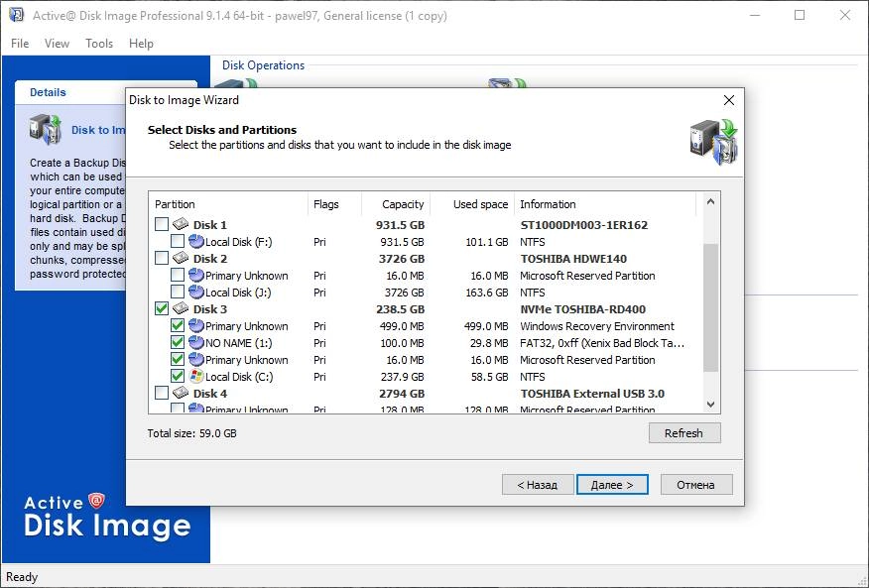Click Disk 2 Primary Unknown 16.0 MB partition icon

(196, 275)
